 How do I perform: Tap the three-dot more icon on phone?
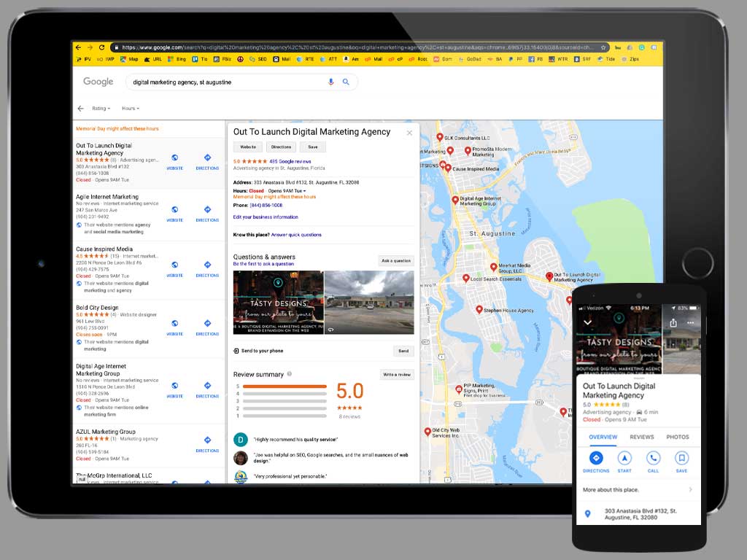(x=690, y=323)
